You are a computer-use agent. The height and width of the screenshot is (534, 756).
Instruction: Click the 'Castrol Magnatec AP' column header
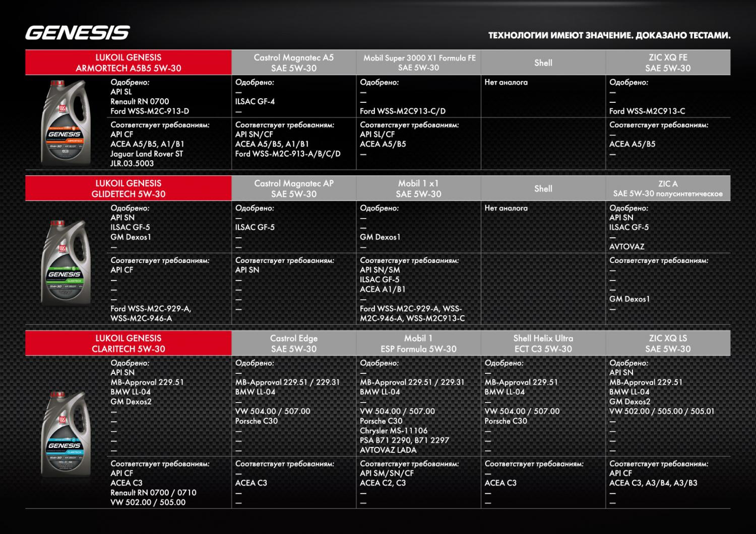click(x=294, y=188)
